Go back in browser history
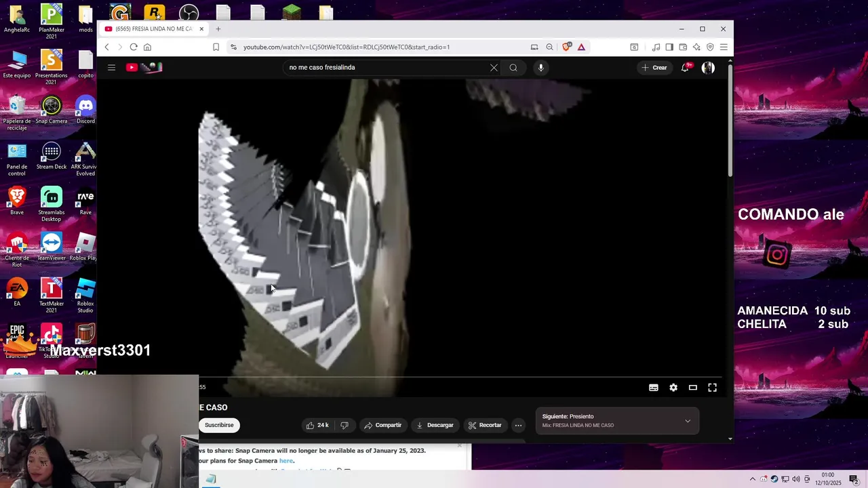Screen dimensions: 868x488 tap(106, 47)
